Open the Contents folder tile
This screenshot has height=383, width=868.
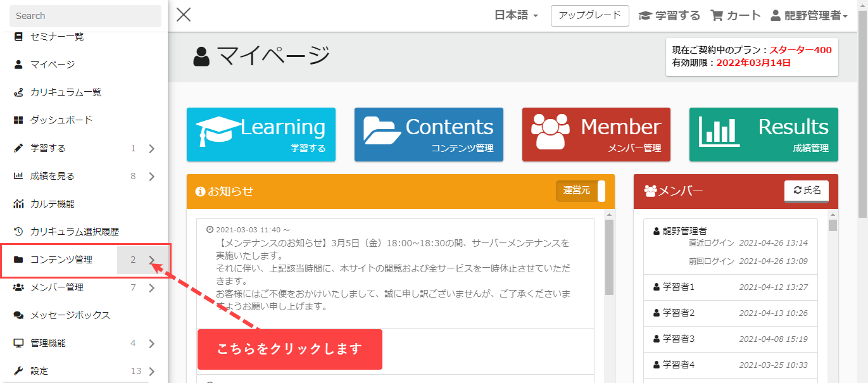tap(429, 134)
